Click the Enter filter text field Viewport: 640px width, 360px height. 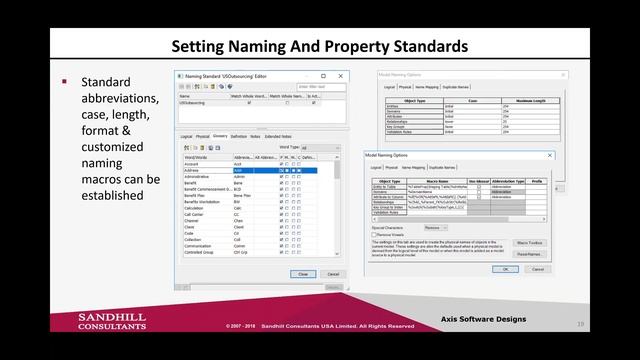click(321, 87)
